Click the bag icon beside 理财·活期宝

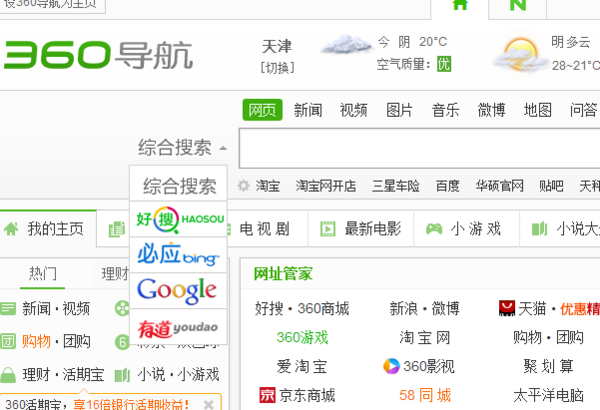tap(8, 374)
